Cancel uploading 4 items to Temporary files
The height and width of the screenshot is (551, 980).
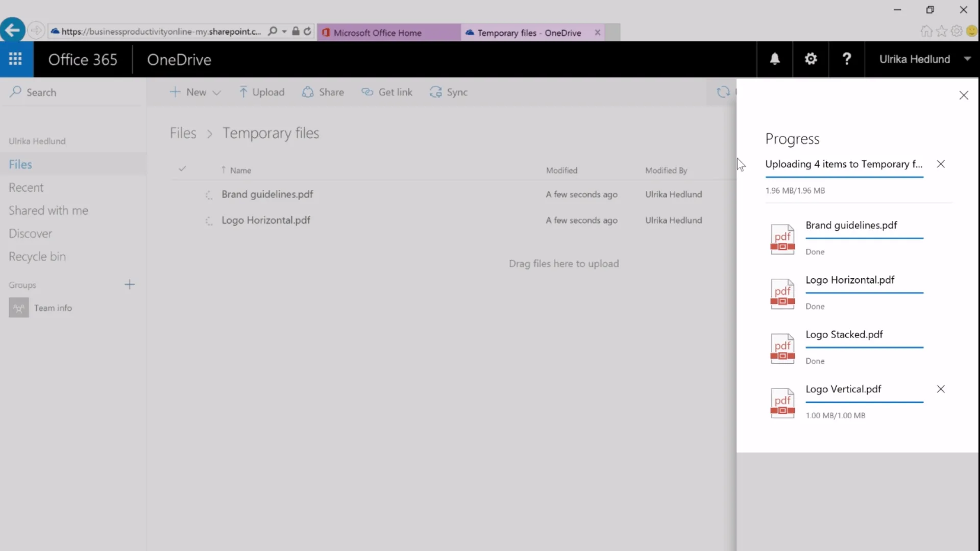(x=941, y=164)
